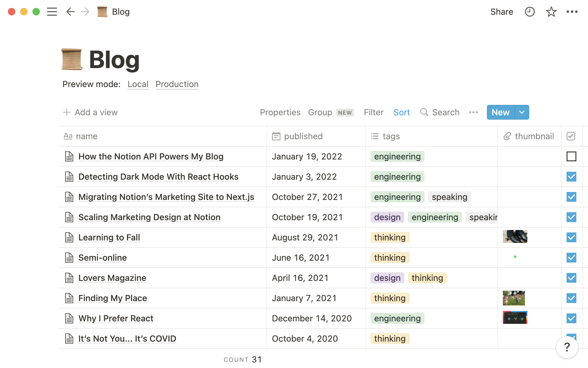Click the Blog breadcrumb title

click(121, 12)
